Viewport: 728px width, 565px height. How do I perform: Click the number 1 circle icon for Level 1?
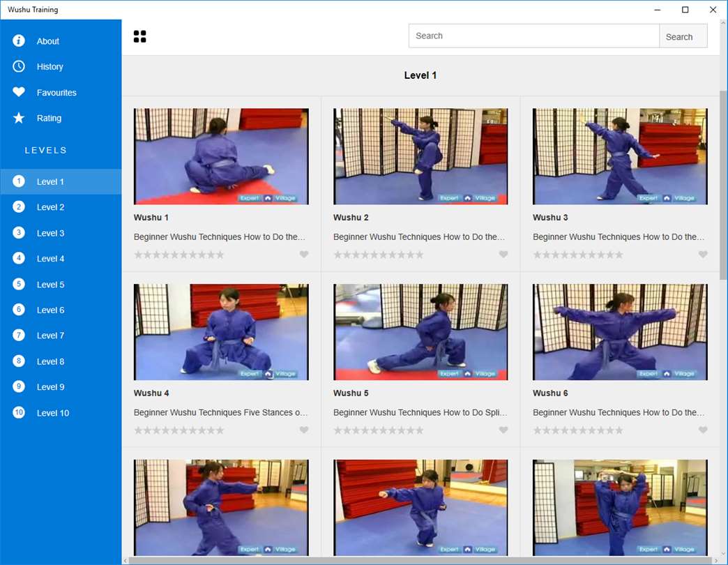click(x=19, y=181)
